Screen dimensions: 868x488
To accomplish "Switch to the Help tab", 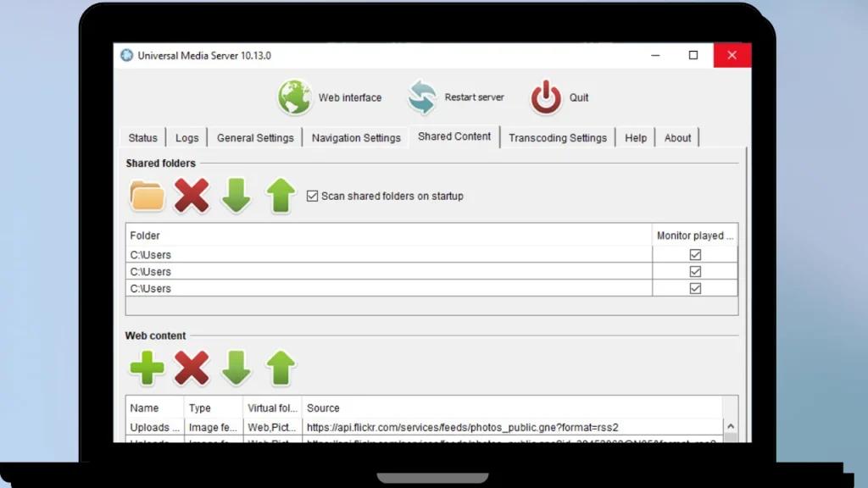I will click(x=636, y=138).
